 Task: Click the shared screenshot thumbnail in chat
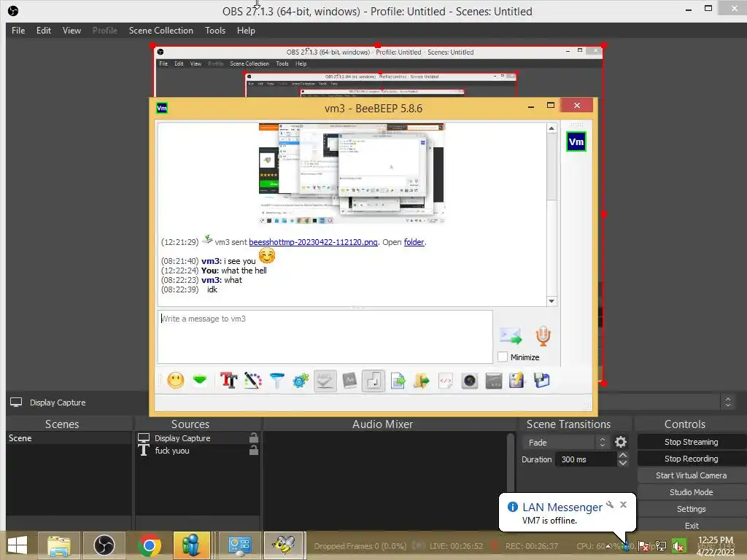(x=352, y=174)
